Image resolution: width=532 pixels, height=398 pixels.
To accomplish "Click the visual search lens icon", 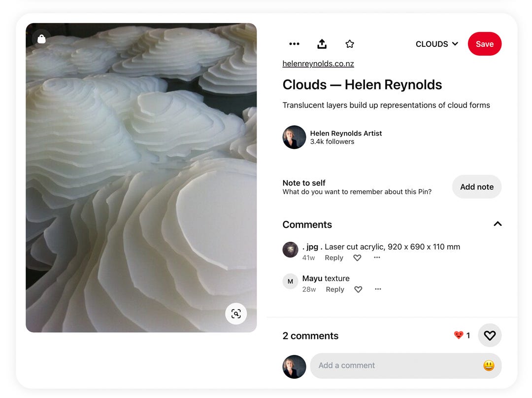I will (x=236, y=314).
